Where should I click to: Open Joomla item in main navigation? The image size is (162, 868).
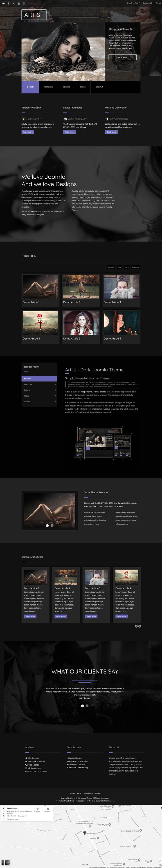(100, 87)
